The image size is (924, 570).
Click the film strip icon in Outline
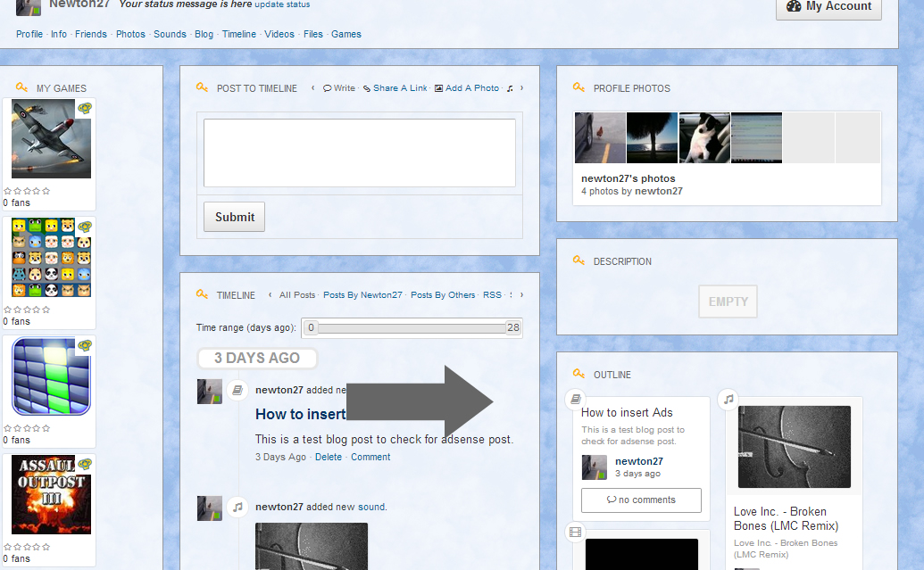577,533
